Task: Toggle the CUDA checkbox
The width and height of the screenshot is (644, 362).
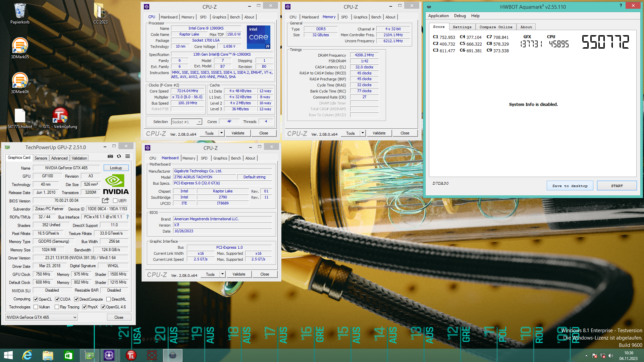Action: 57,299
